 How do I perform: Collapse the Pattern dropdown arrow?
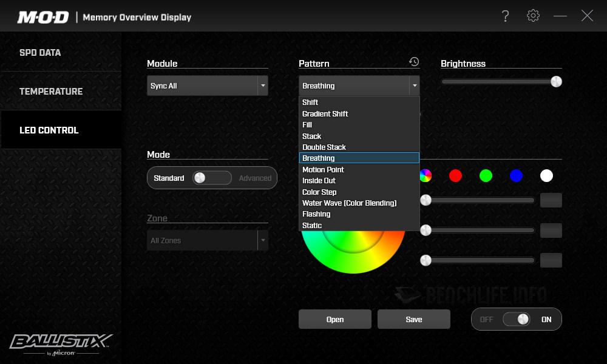point(414,86)
